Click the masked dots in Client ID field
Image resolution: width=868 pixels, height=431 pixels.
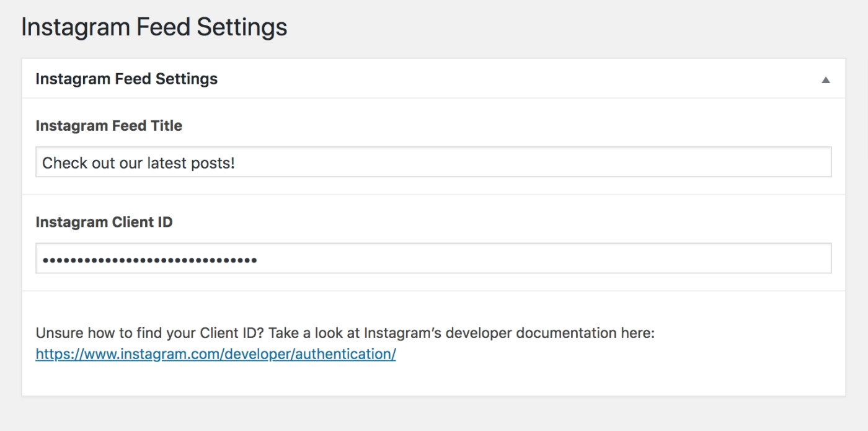tap(149, 260)
